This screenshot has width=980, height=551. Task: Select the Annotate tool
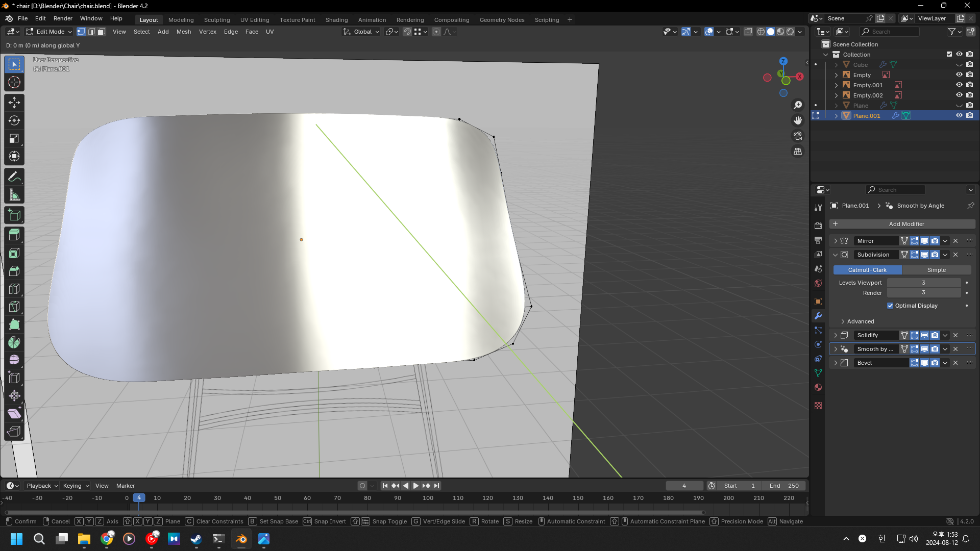click(14, 177)
